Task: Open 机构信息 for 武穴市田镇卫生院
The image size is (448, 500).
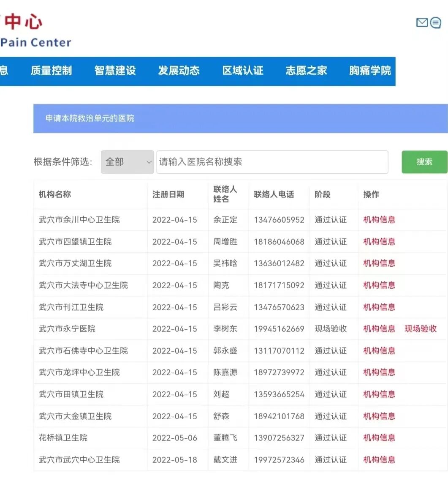Action: [x=379, y=394]
